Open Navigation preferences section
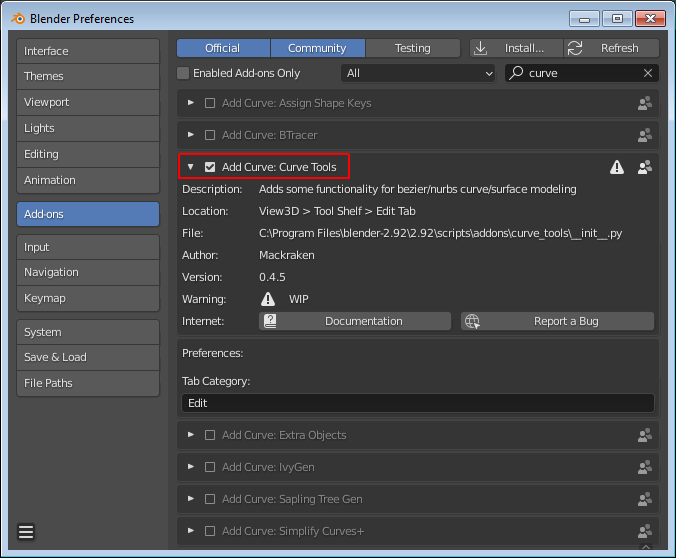 click(x=88, y=273)
